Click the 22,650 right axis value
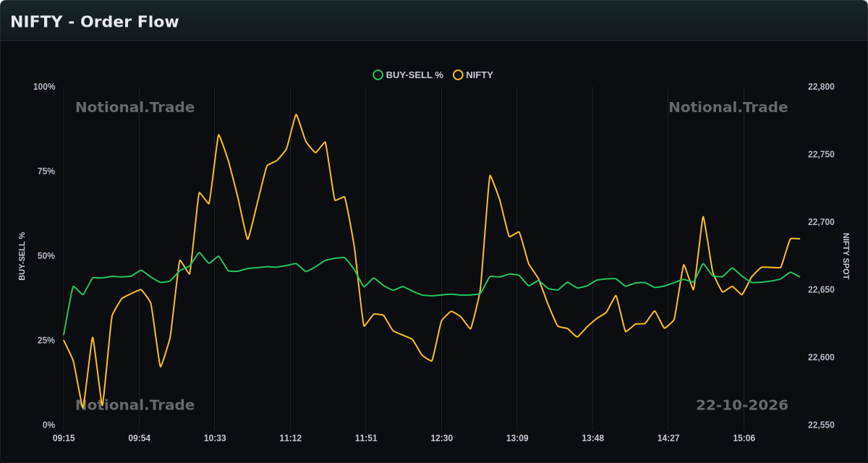The height and width of the screenshot is (463, 868). pyautogui.click(x=821, y=290)
